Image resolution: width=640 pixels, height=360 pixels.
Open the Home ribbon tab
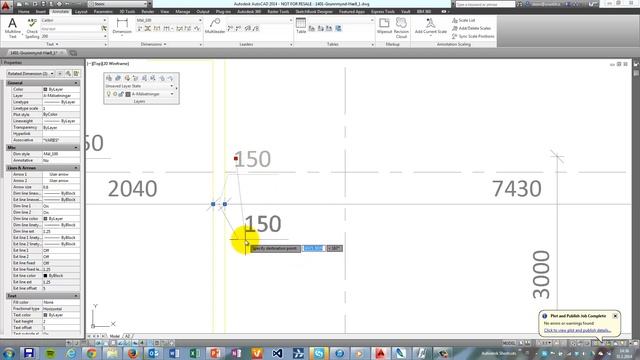pyautogui.click(x=23, y=12)
